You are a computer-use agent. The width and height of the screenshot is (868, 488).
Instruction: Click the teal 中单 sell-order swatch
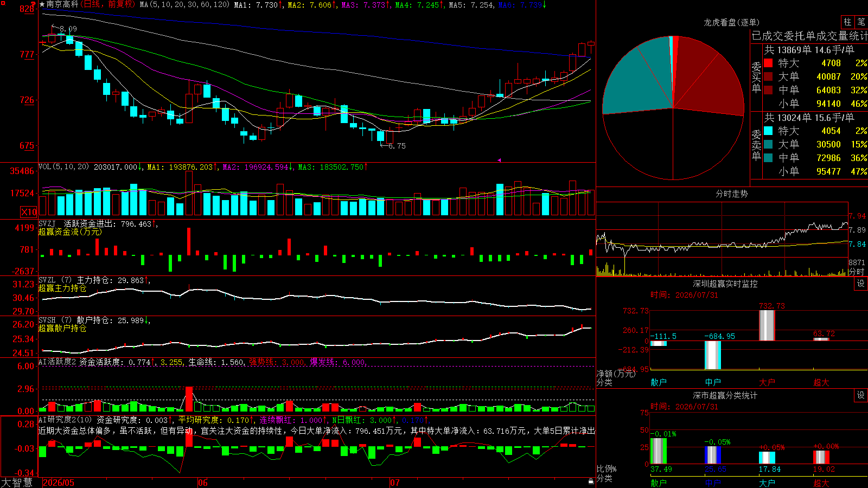pyautogui.click(x=768, y=158)
